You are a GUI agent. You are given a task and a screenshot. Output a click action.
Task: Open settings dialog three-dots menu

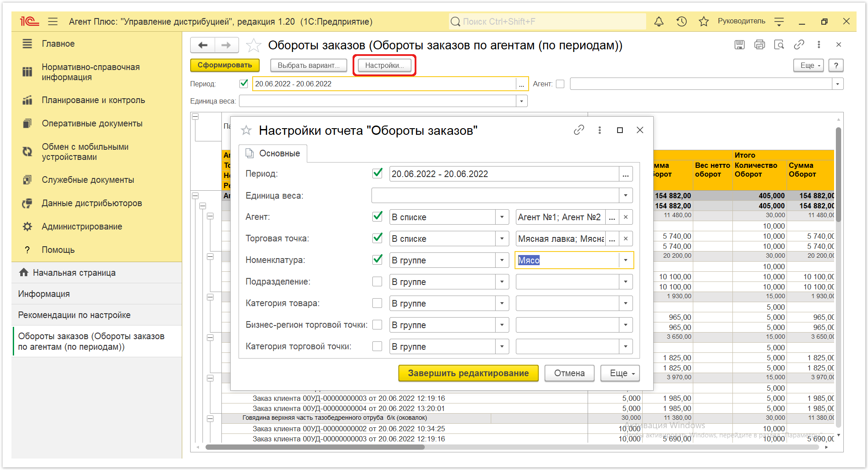[x=600, y=130]
